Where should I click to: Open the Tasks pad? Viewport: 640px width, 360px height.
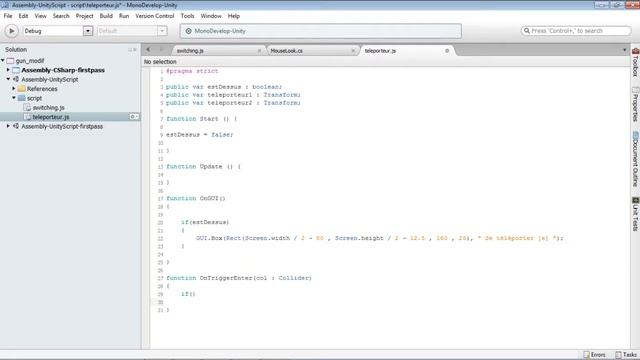click(x=626, y=355)
